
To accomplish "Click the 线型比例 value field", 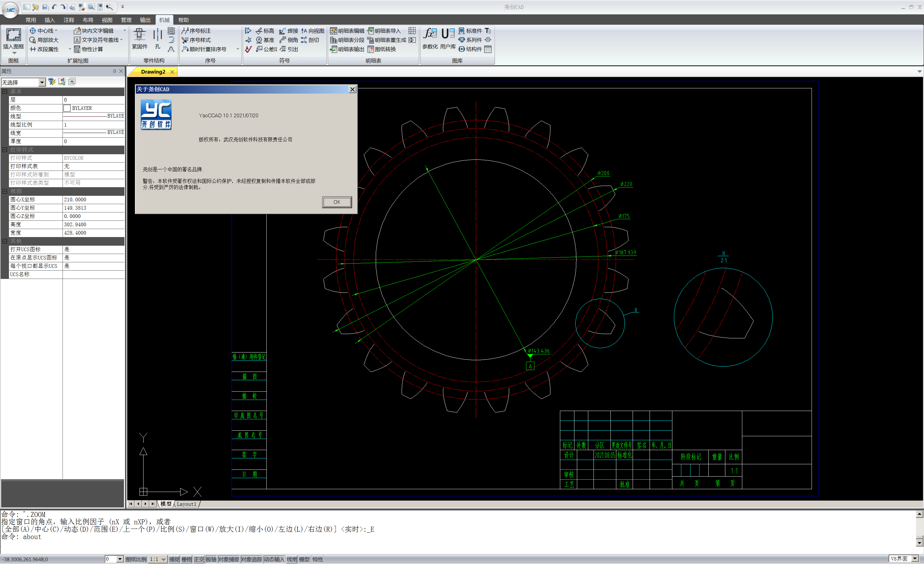I will click(93, 125).
